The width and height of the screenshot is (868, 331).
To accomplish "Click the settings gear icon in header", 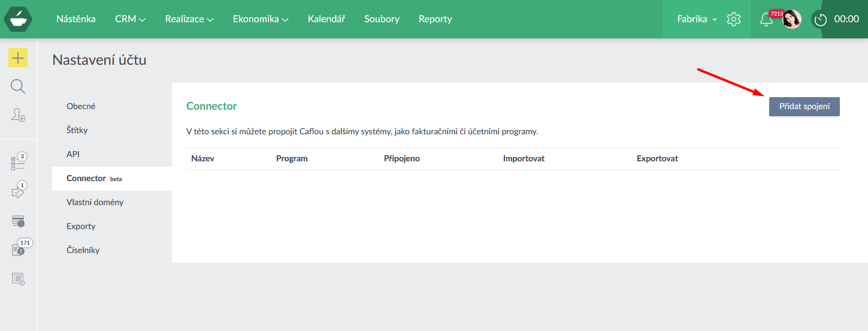I will pos(733,19).
